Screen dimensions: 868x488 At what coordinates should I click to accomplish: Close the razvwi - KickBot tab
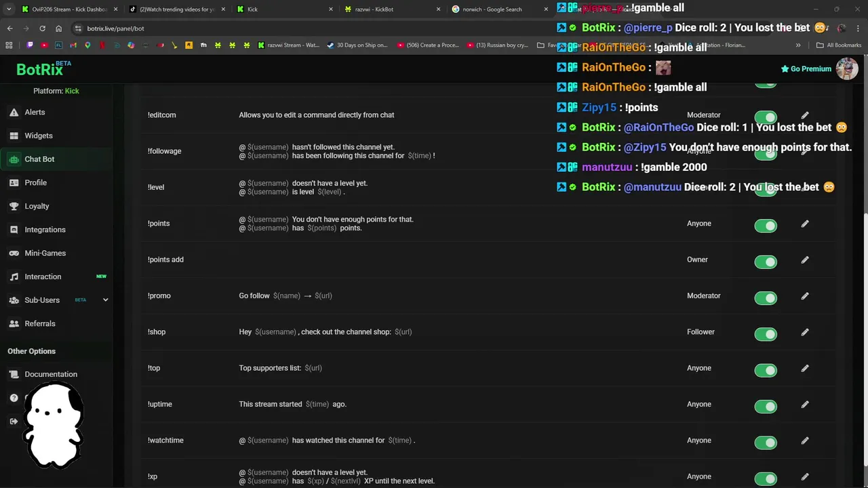coord(438,9)
